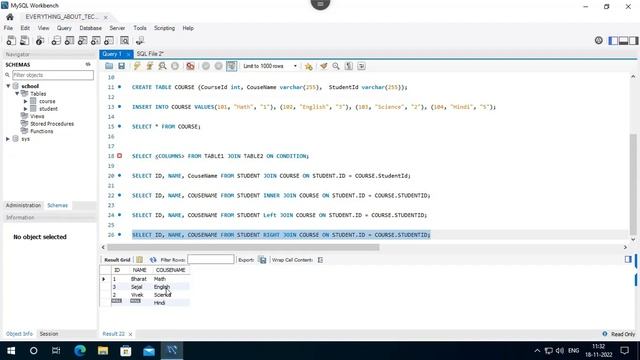The height and width of the screenshot is (360, 640).
Task: Execute statement under cursor icon
Action: [x=150, y=66]
